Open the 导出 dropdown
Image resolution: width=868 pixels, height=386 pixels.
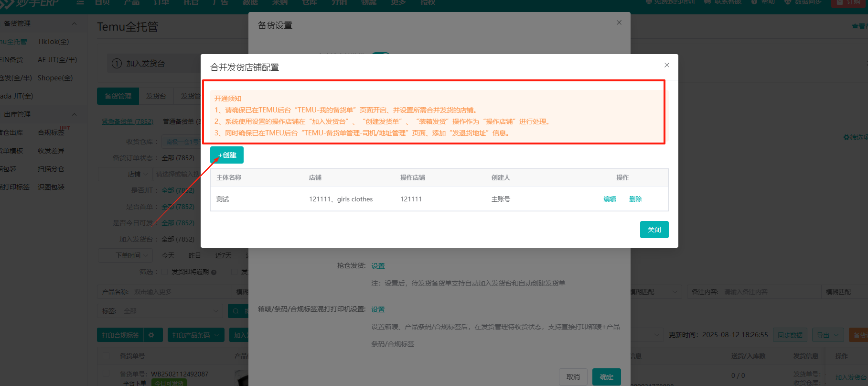828,335
